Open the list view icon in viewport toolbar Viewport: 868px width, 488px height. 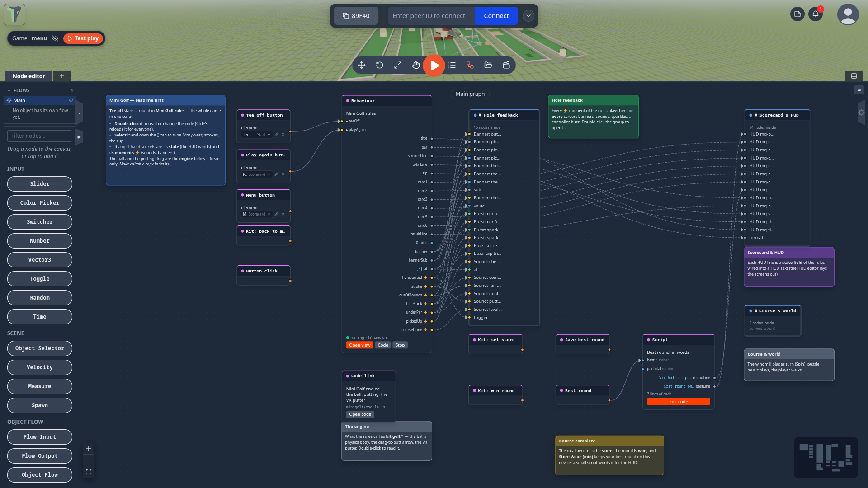(452, 65)
